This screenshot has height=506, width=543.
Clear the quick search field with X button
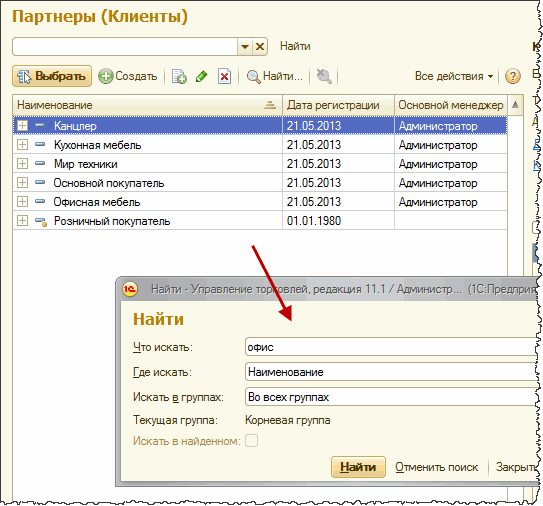point(260,46)
